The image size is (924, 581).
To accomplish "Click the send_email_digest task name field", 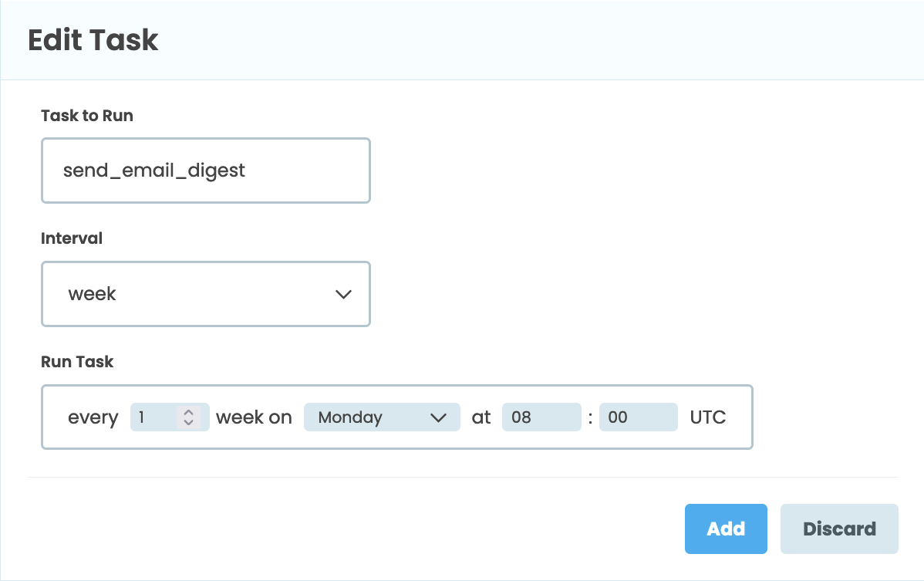I will (205, 170).
